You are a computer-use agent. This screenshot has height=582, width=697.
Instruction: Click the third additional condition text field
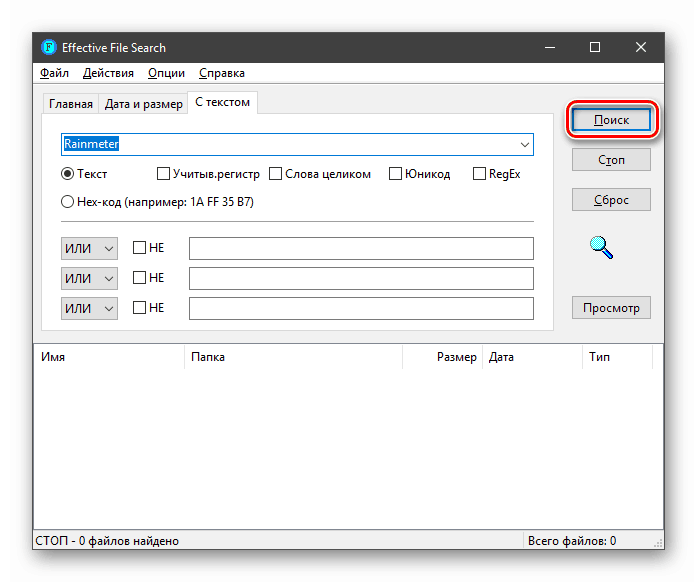tap(361, 309)
